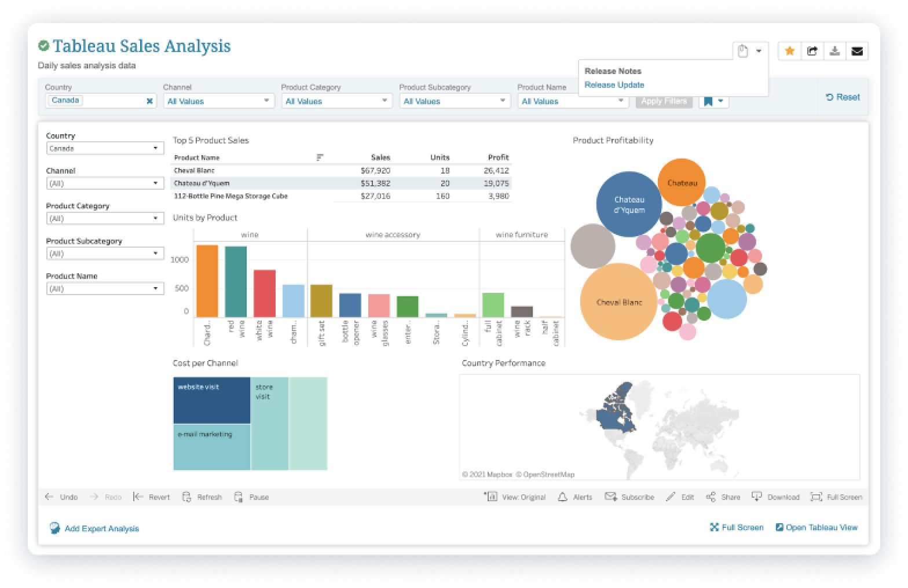Click the Edit pencil in the toolbar
This screenshot has height=588, width=908.
pos(680,497)
